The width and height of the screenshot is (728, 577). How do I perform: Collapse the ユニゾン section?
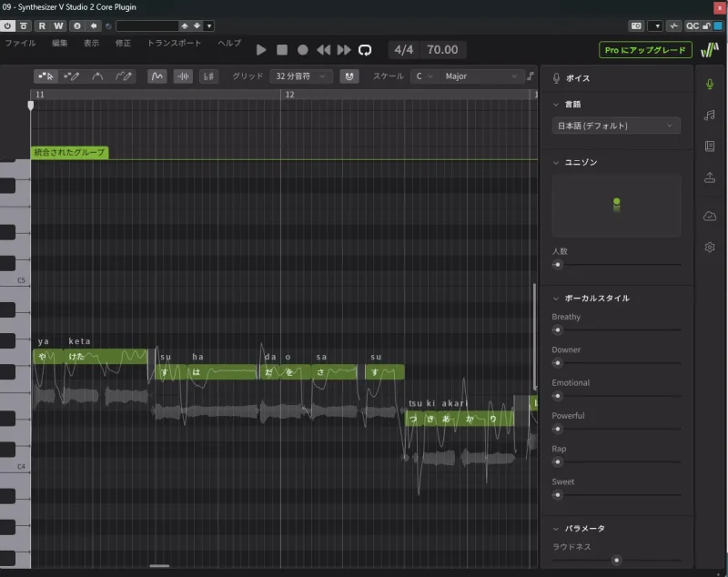point(556,163)
